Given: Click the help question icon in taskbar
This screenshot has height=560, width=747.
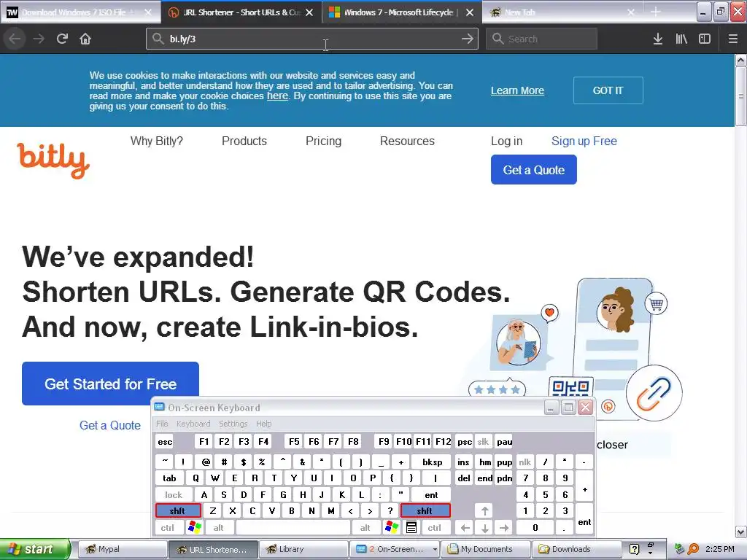Looking at the screenshot, I should 634,549.
